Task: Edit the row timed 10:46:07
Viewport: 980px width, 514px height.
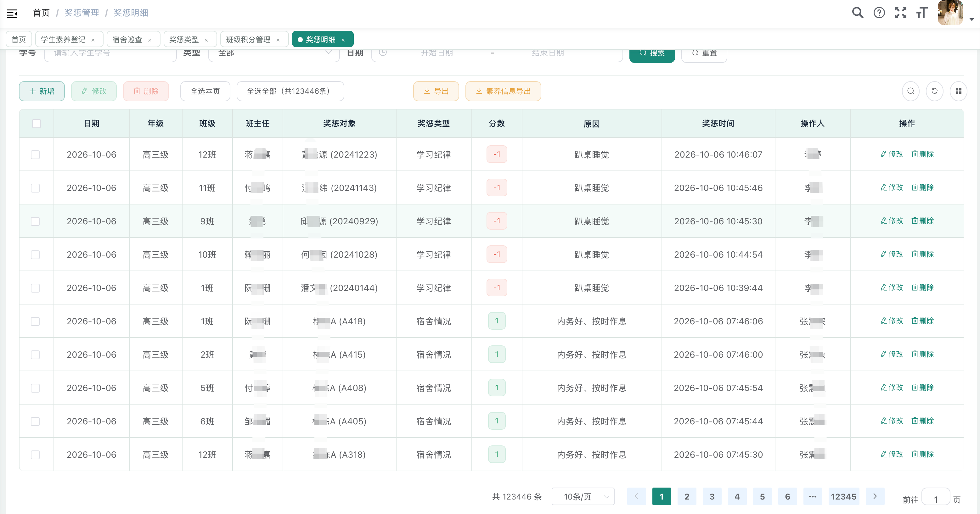Action: coord(892,154)
